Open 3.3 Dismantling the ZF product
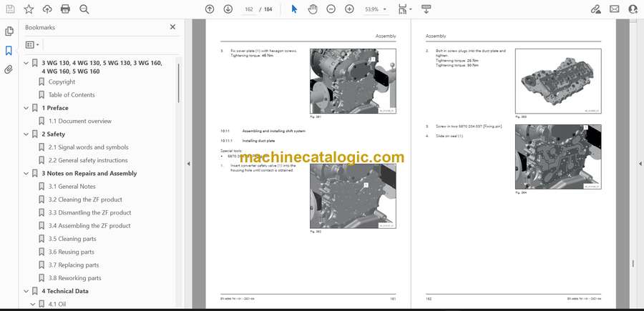 tap(89, 212)
